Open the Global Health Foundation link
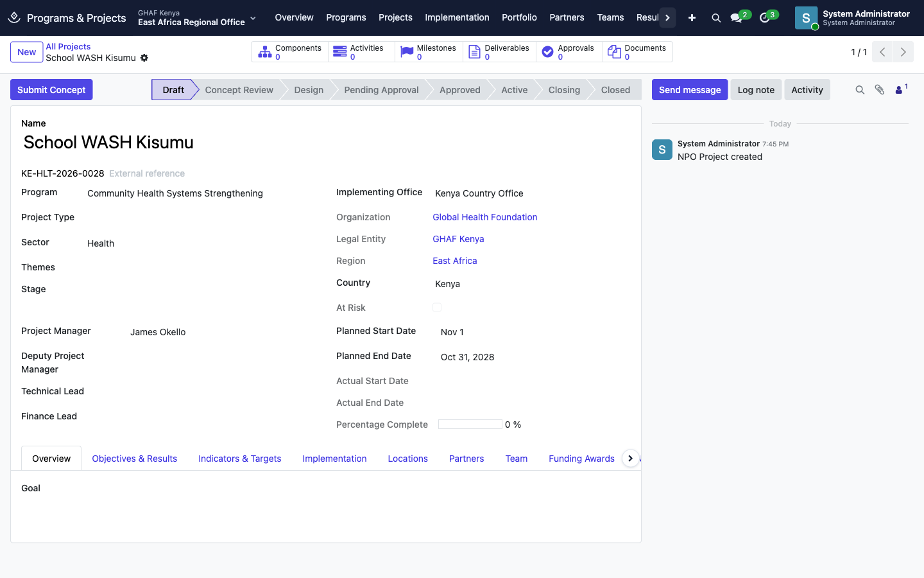Image resolution: width=924 pixels, height=578 pixels. pyautogui.click(x=485, y=217)
